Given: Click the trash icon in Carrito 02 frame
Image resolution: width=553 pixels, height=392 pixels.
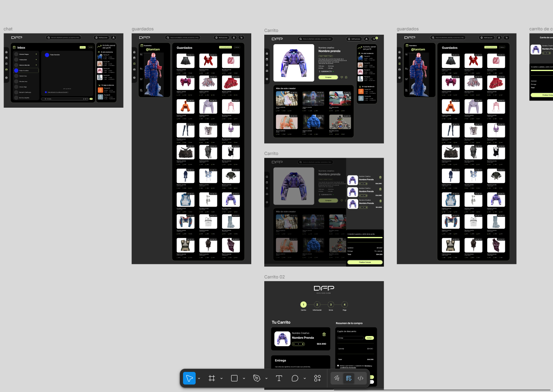Looking at the screenshot, I should click(x=324, y=334).
